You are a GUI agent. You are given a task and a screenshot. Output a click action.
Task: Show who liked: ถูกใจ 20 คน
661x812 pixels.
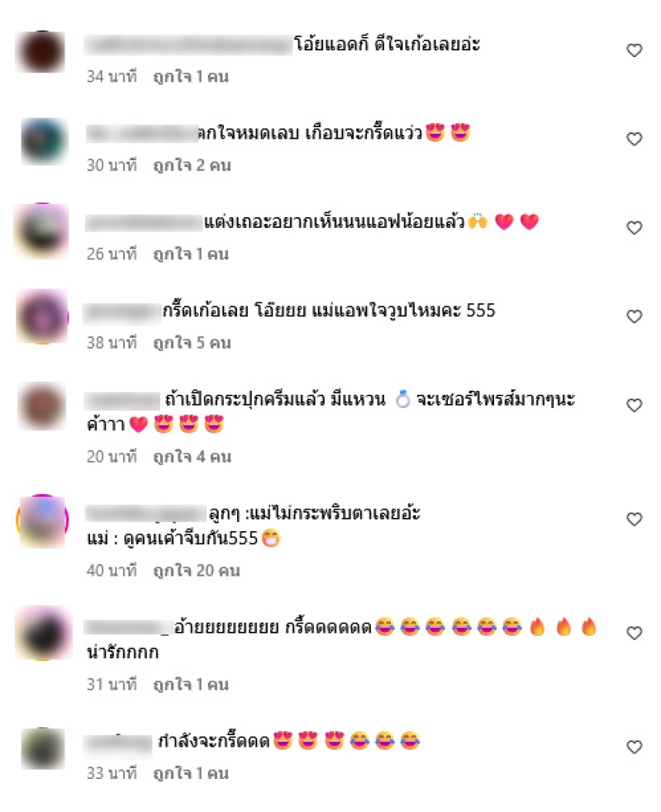(197, 571)
